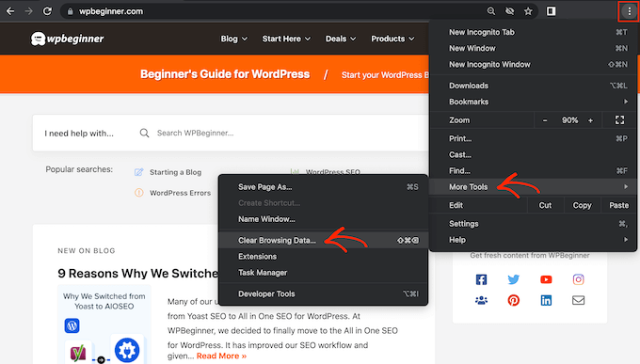Click the Beginner's Guide for WordPress banner link

pos(225,74)
